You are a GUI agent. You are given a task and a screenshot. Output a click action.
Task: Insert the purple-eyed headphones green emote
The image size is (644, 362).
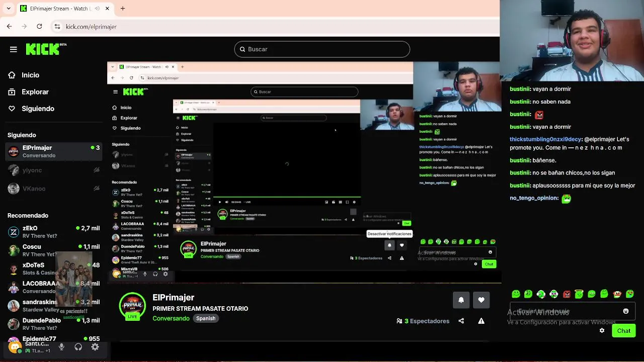click(554, 294)
